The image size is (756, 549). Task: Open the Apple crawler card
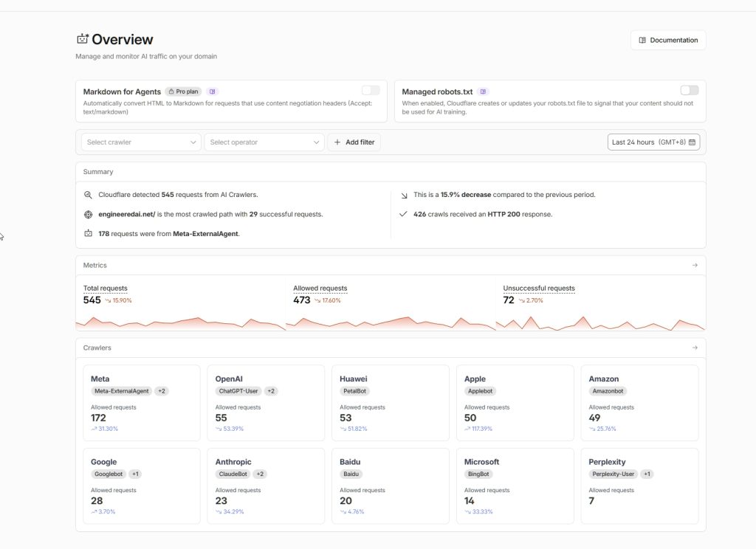click(x=515, y=403)
